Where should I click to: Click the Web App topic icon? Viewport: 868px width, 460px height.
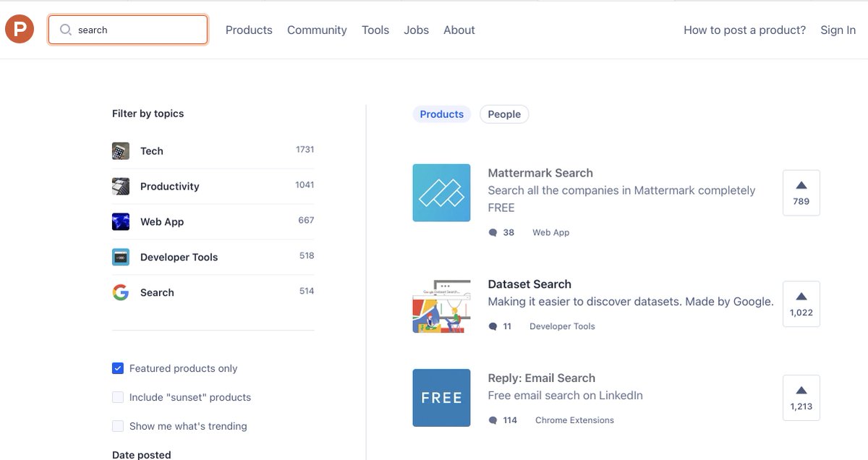[x=121, y=221]
